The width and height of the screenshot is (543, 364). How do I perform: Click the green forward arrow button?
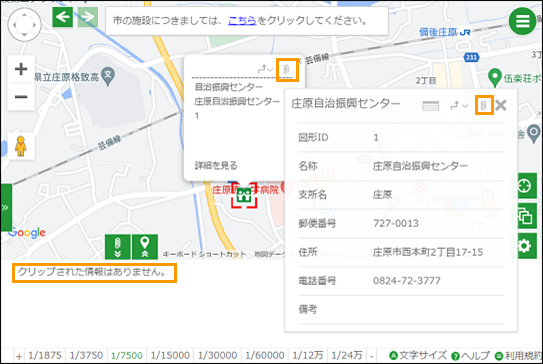click(x=87, y=17)
